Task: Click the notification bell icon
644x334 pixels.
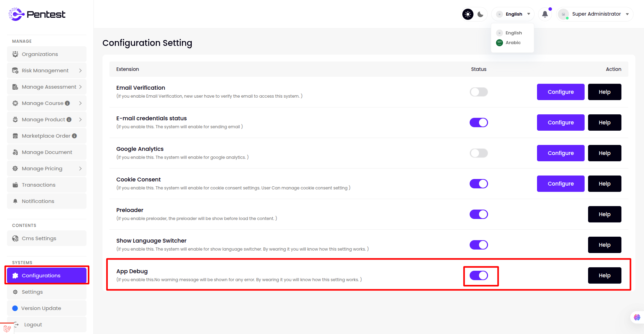Action: pos(545,14)
